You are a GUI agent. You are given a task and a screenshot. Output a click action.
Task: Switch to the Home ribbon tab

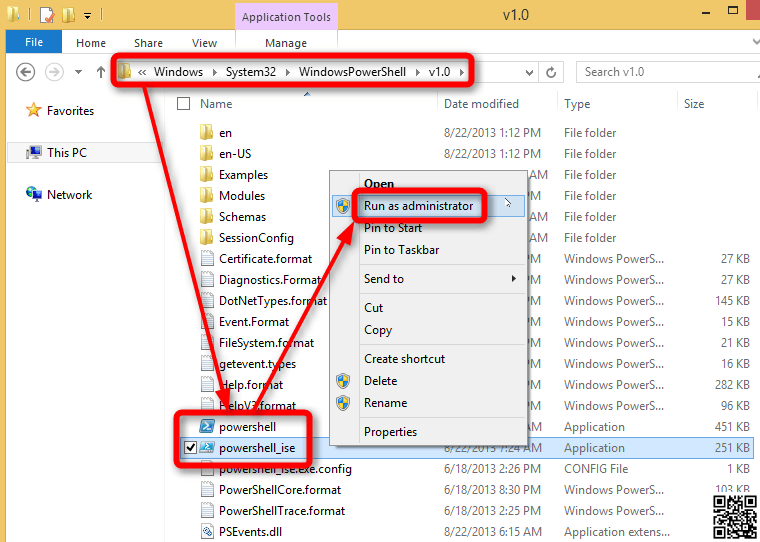tap(91, 43)
